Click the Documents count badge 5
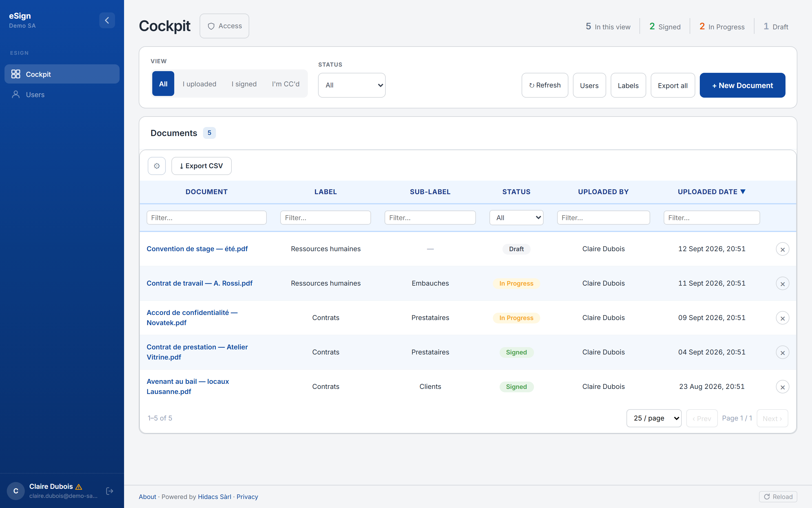812x508 pixels. [209, 133]
